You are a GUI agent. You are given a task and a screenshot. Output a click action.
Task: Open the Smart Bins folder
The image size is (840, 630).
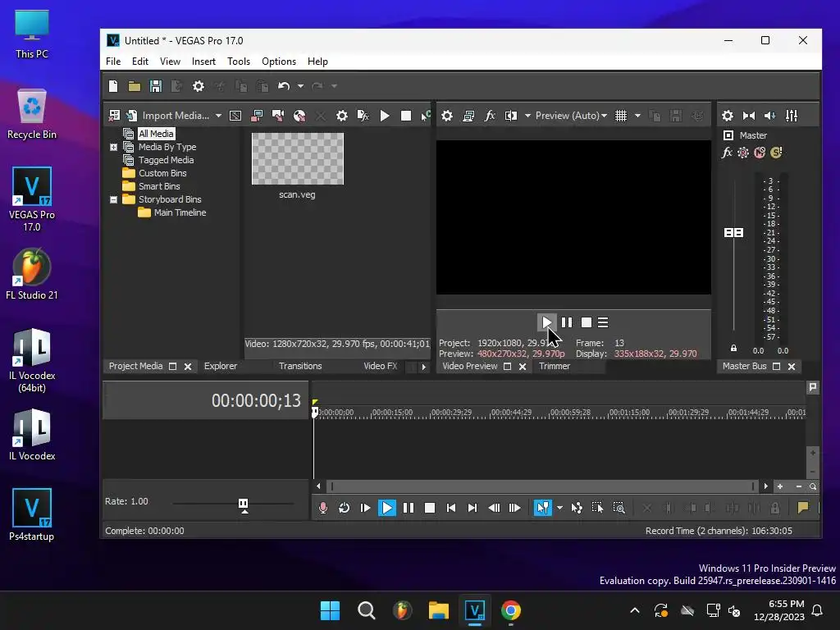pyautogui.click(x=159, y=186)
